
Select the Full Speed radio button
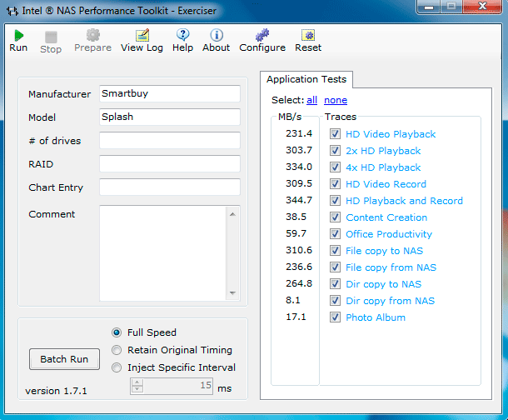pyautogui.click(x=117, y=332)
